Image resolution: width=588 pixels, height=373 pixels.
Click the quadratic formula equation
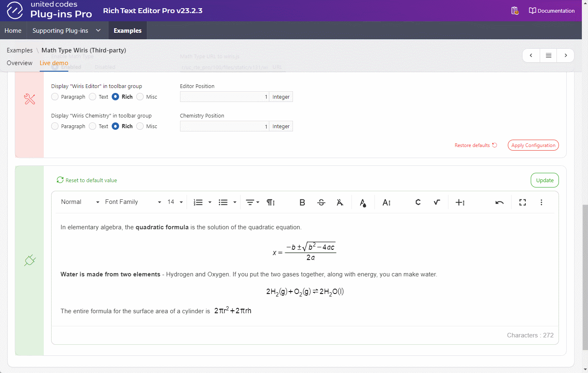pyautogui.click(x=304, y=251)
